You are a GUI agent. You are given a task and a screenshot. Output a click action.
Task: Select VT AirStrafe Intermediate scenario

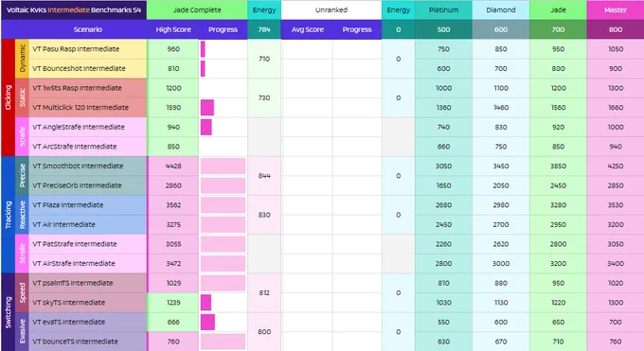point(87,264)
